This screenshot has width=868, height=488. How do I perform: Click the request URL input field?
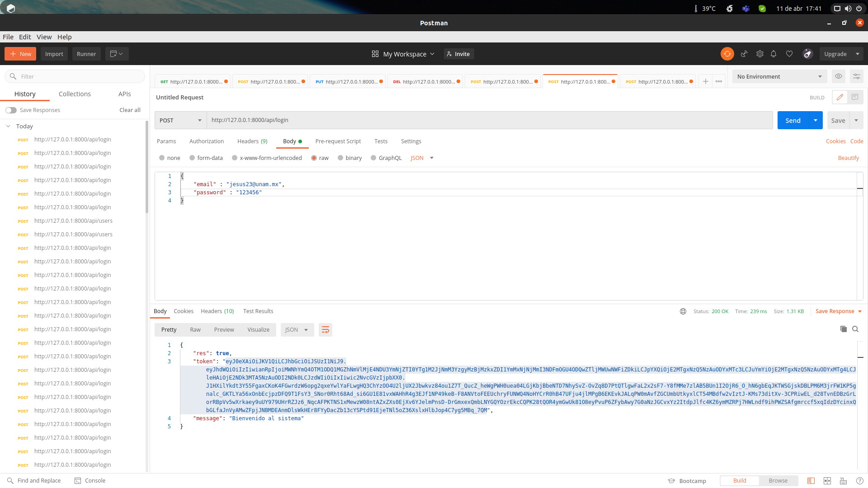(x=407, y=120)
